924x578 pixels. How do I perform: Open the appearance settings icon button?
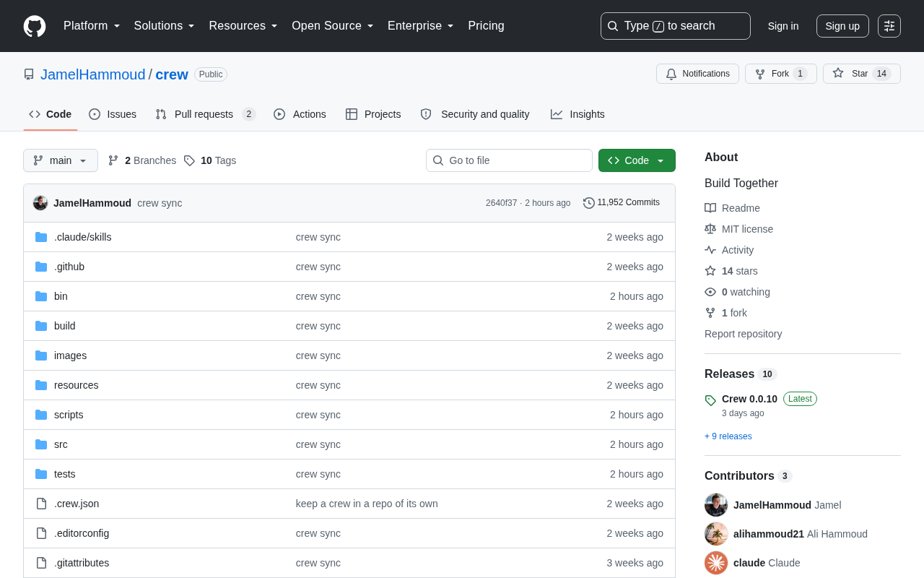[x=889, y=26]
